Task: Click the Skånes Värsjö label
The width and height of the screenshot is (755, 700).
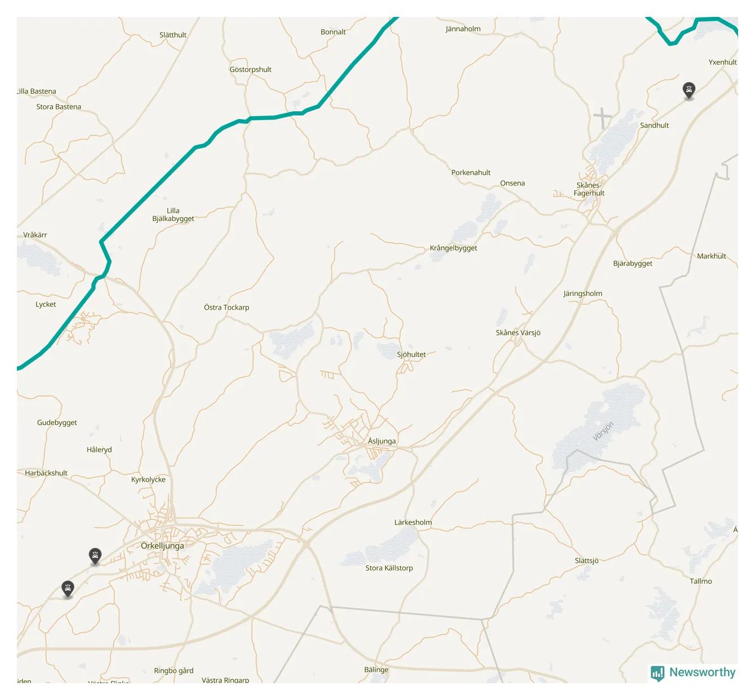Action: (518, 333)
